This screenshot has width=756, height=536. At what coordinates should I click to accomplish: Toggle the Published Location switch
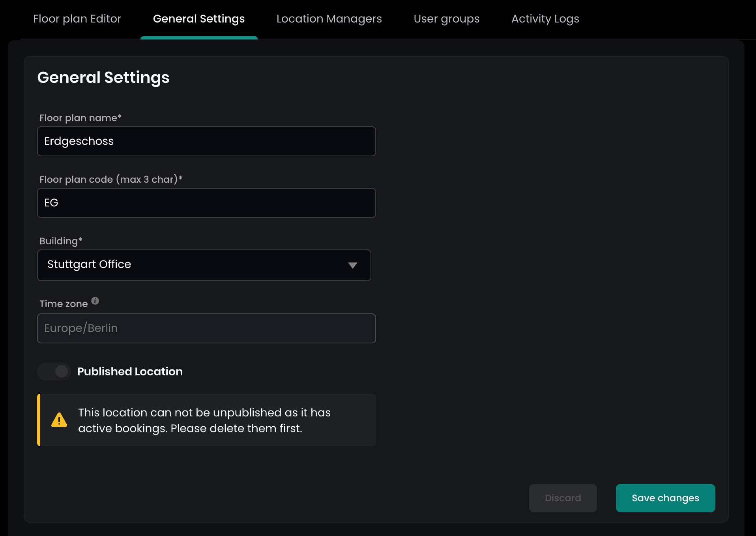coord(54,371)
